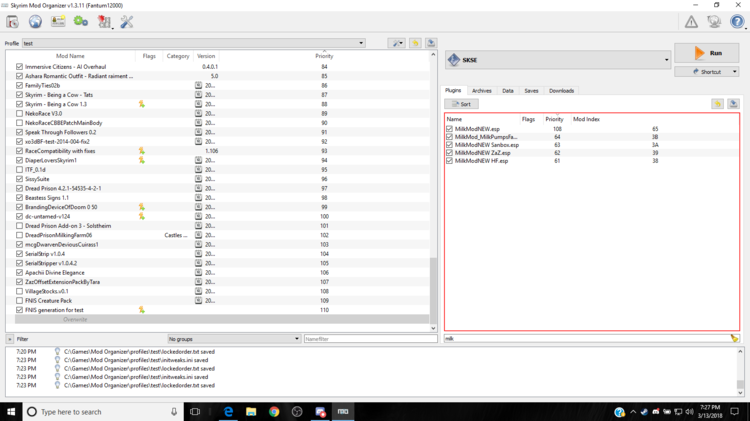Click the Mod Organizer taskbar icon
The width and height of the screenshot is (750, 421).
click(343, 411)
